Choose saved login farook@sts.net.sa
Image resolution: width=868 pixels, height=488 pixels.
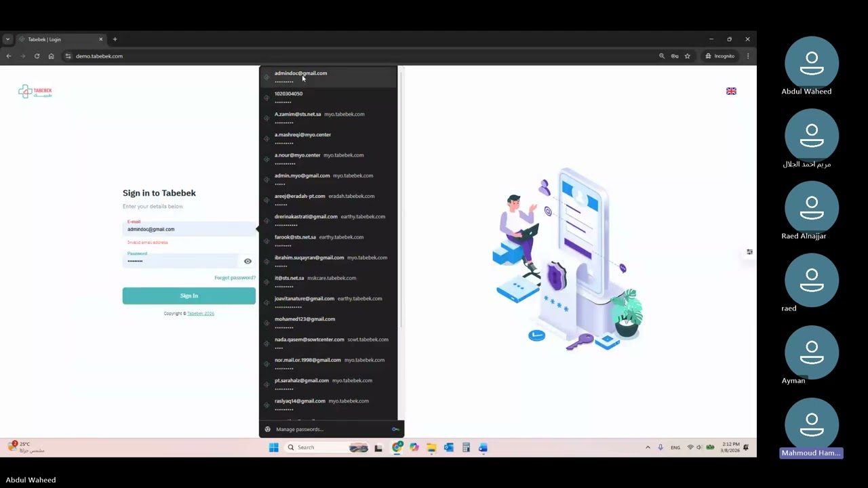328,241
